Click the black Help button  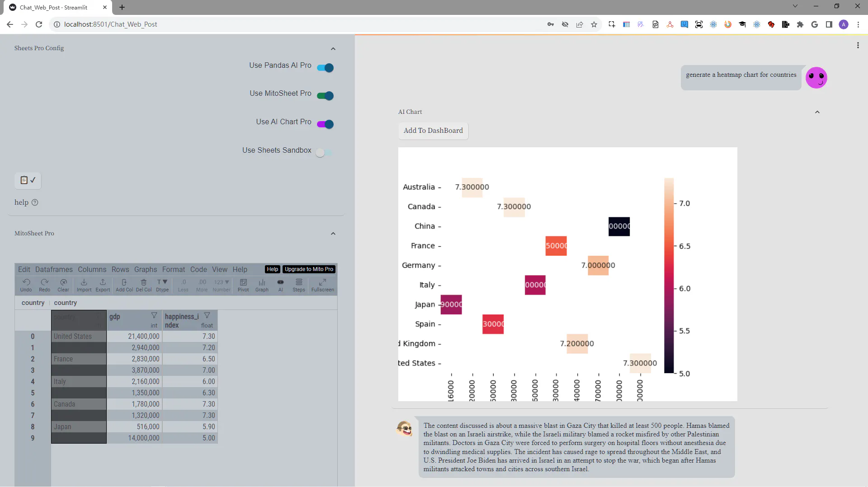click(x=273, y=269)
